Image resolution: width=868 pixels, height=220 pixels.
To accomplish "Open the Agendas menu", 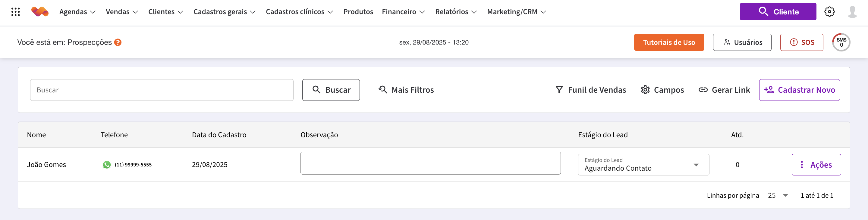I will [77, 12].
